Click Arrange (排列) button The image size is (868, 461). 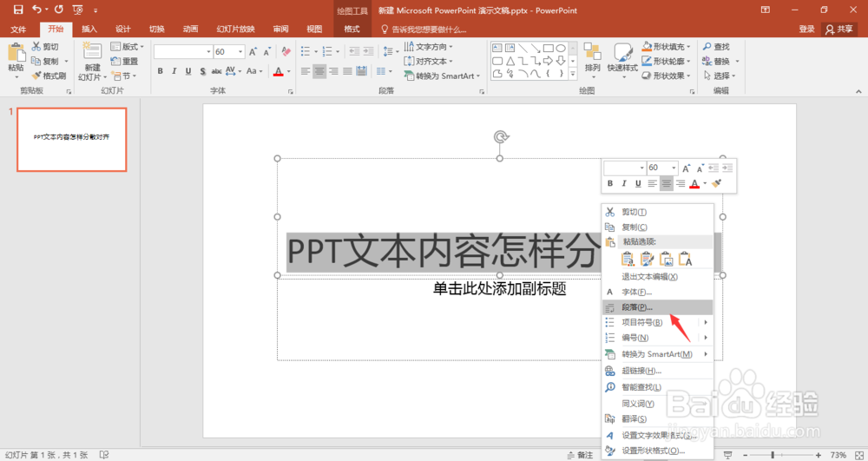(x=592, y=58)
